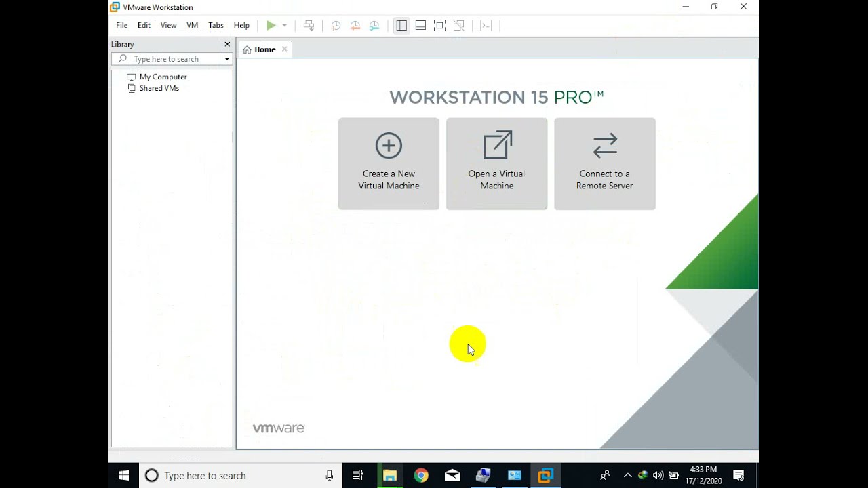Click the Revert to Snapshot icon

click(355, 26)
